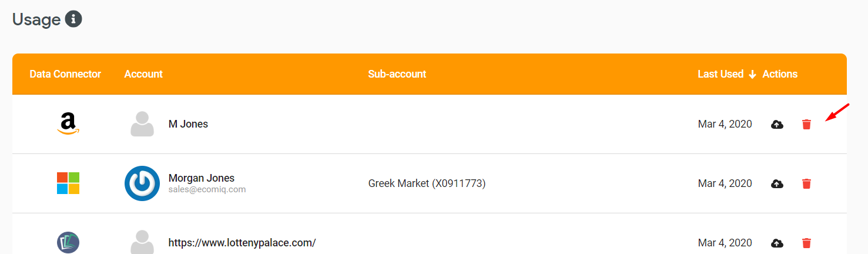The height and width of the screenshot is (254, 868).
Task: Delete the Morgan Jones Microsoft account
Action: 806,183
